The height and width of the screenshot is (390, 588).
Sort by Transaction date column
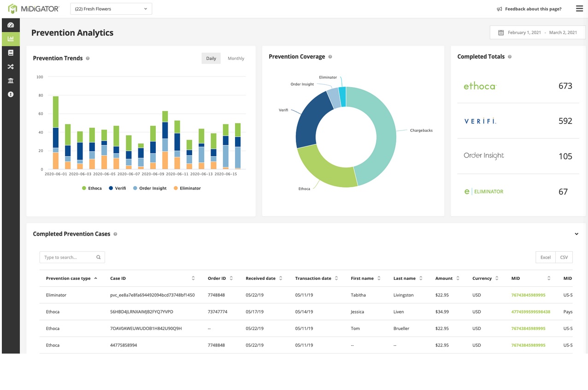[x=317, y=278]
